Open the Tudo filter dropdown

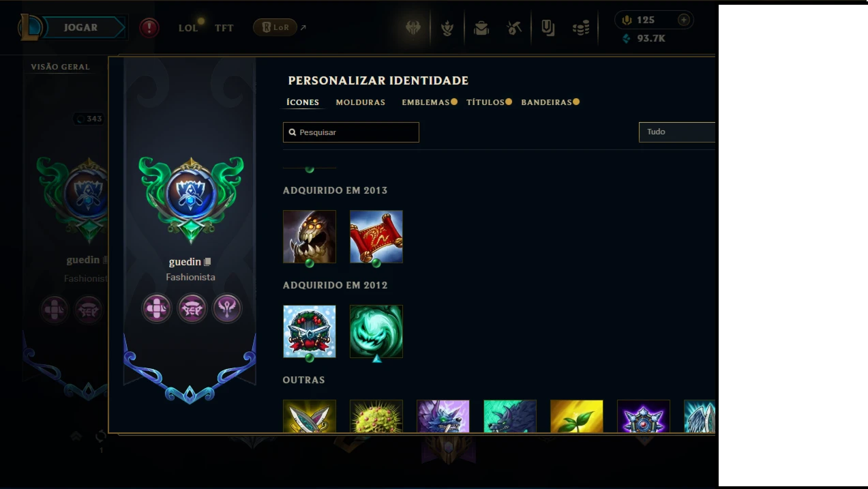point(677,132)
